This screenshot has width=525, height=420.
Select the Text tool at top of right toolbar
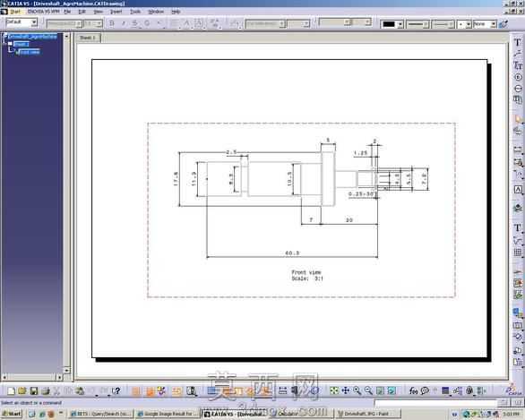click(x=518, y=42)
